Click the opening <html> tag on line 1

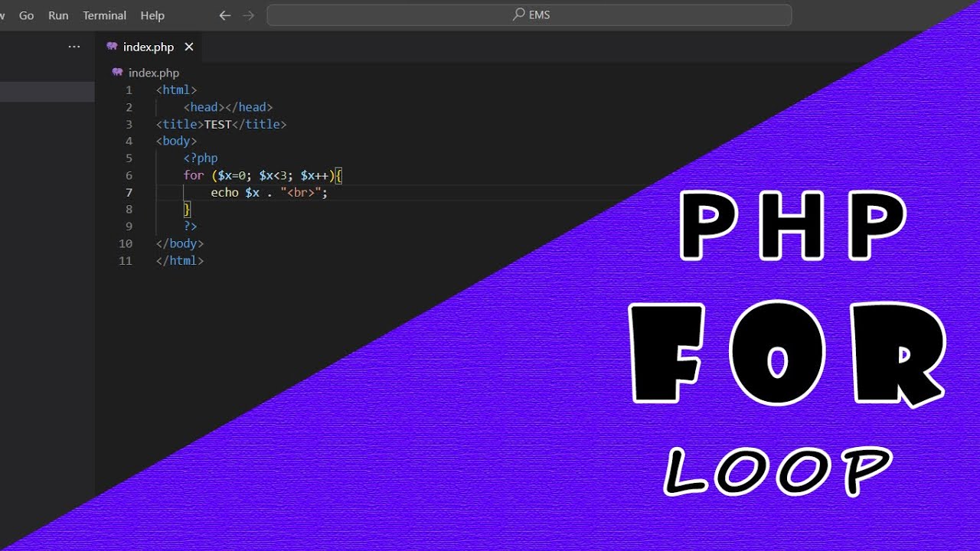click(x=176, y=90)
